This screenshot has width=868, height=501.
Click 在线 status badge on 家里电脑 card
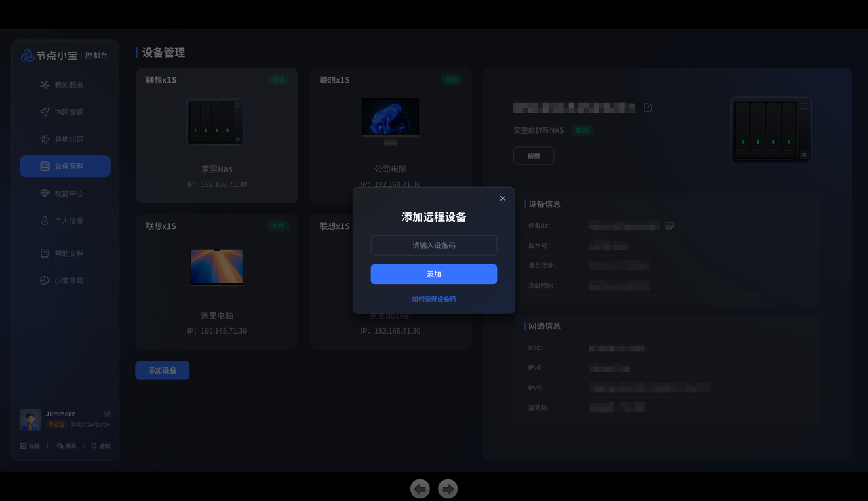[x=279, y=226]
